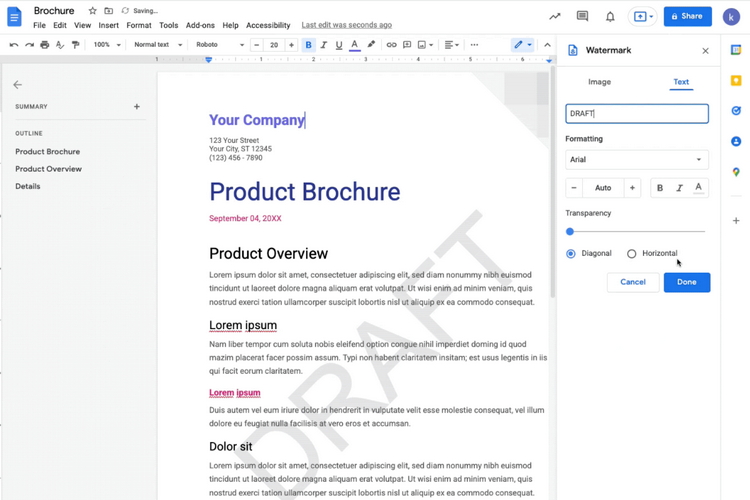
Task: Decrease font size in main toolbar
Action: (x=257, y=44)
